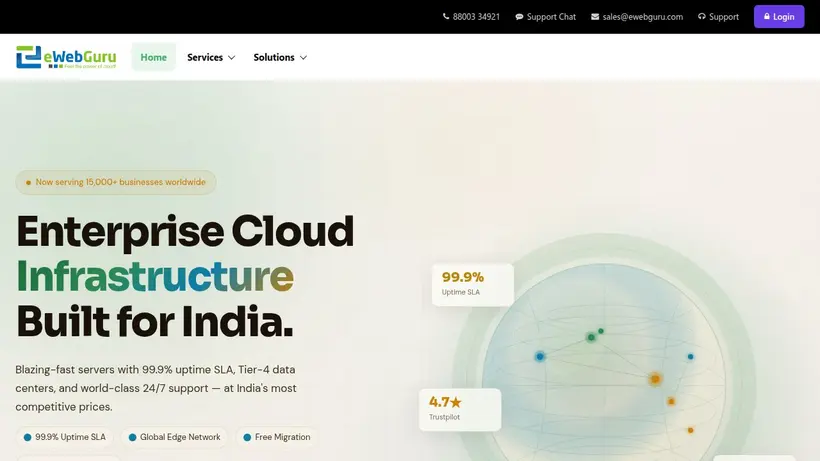This screenshot has width=820, height=461.
Task: Click the 'Built for India.' heading
Action: click(x=155, y=321)
